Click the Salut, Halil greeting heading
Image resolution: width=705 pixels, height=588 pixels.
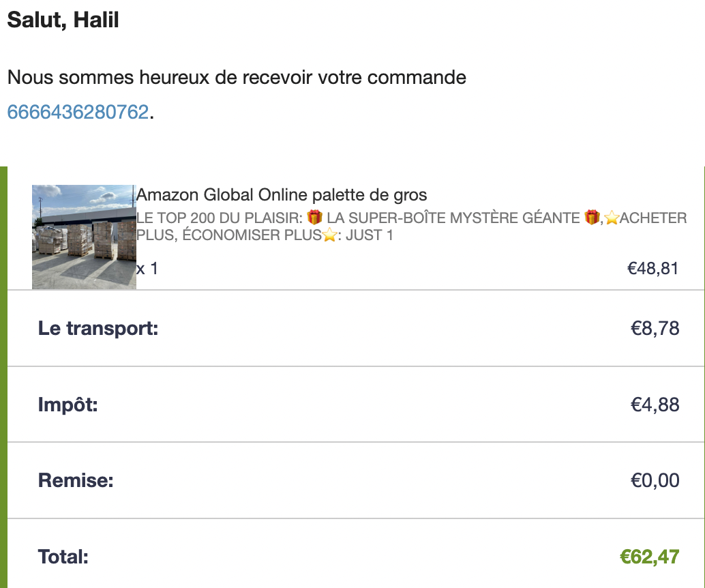(63, 20)
